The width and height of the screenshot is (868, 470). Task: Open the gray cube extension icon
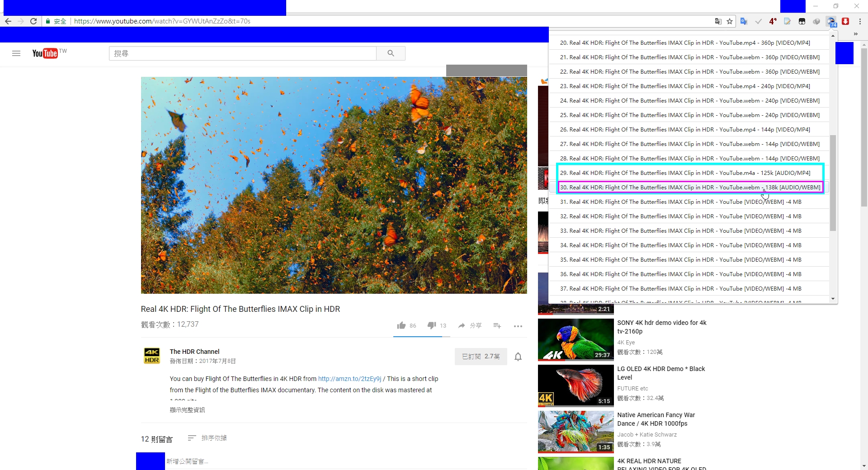coord(816,21)
